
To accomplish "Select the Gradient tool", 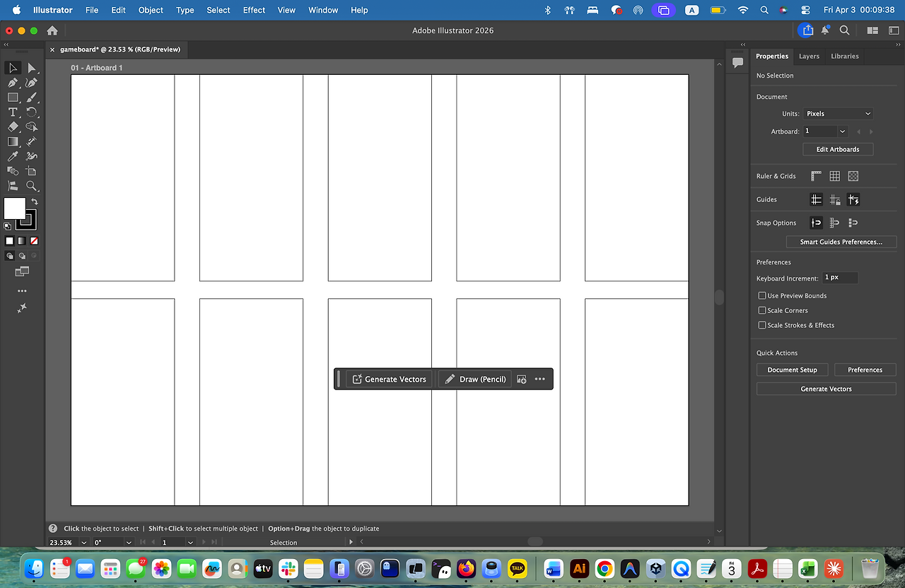I will pos(13,141).
